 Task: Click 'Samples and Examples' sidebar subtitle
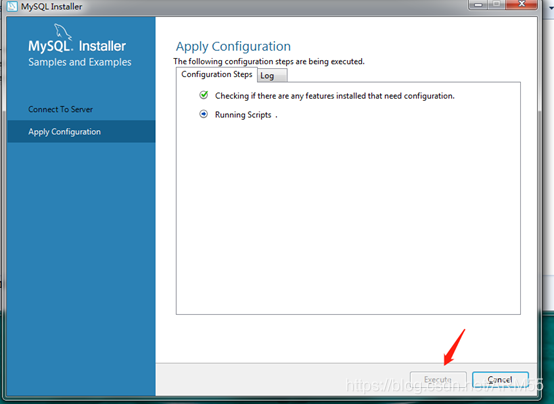pyautogui.click(x=80, y=62)
